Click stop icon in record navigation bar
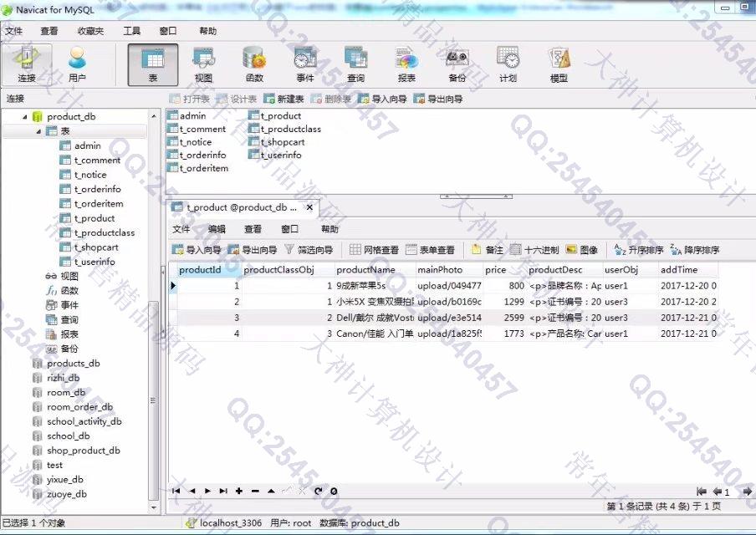The image size is (756, 535). [x=334, y=492]
